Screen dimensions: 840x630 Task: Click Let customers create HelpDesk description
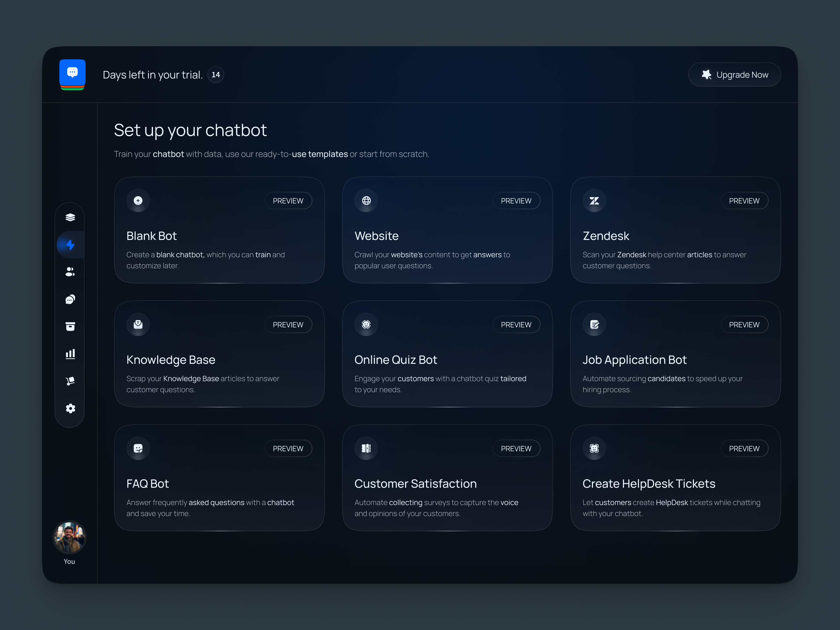pyautogui.click(x=671, y=508)
